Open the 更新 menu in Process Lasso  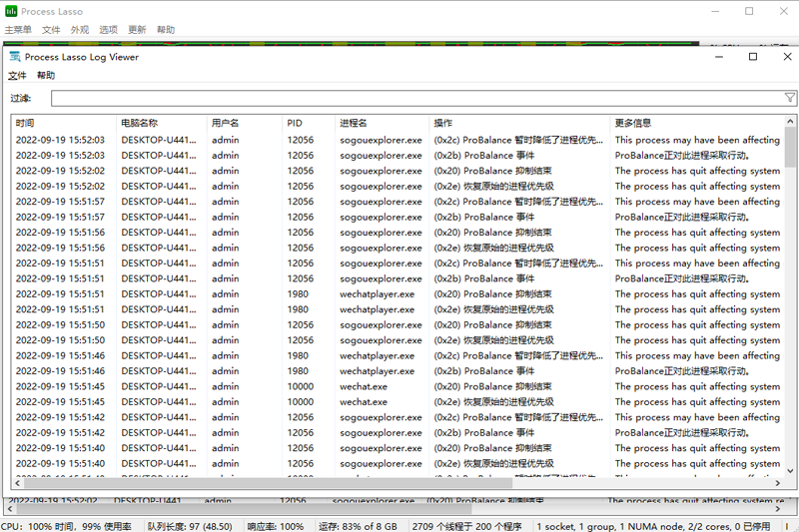tap(137, 30)
